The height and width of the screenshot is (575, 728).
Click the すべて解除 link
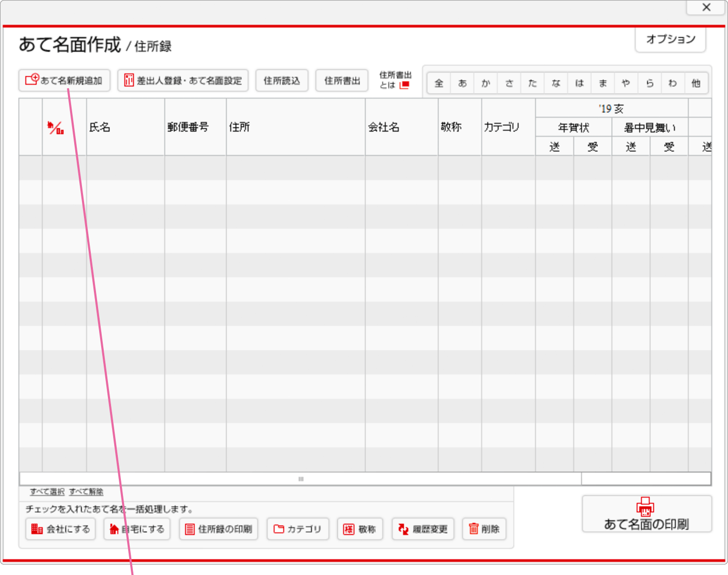coord(86,492)
